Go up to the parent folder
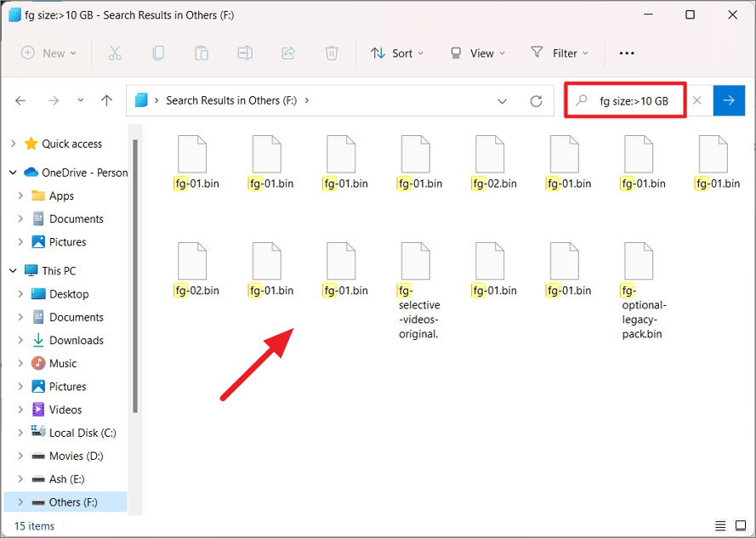 tap(106, 100)
